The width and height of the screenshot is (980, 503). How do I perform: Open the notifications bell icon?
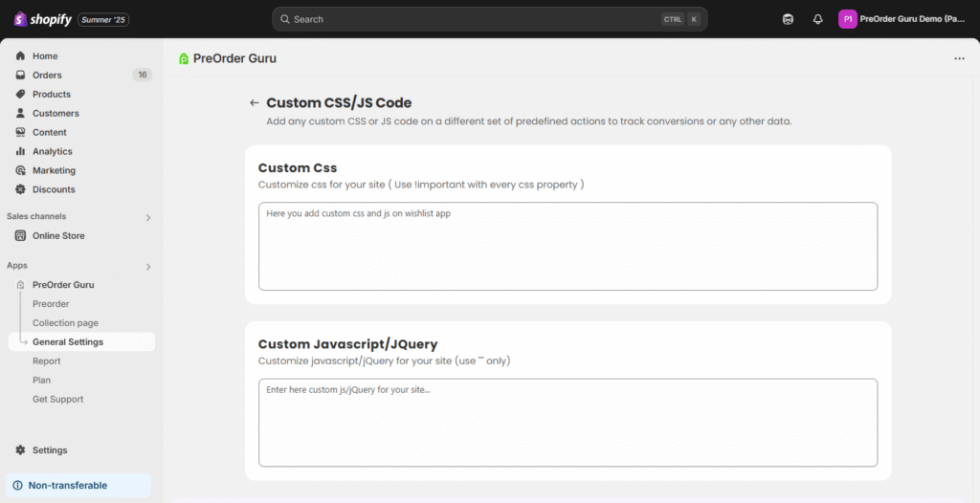817,19
